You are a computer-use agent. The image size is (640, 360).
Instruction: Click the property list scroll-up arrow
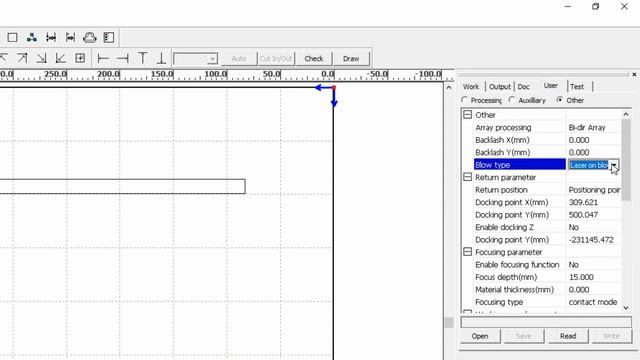(x=626, y=114)
